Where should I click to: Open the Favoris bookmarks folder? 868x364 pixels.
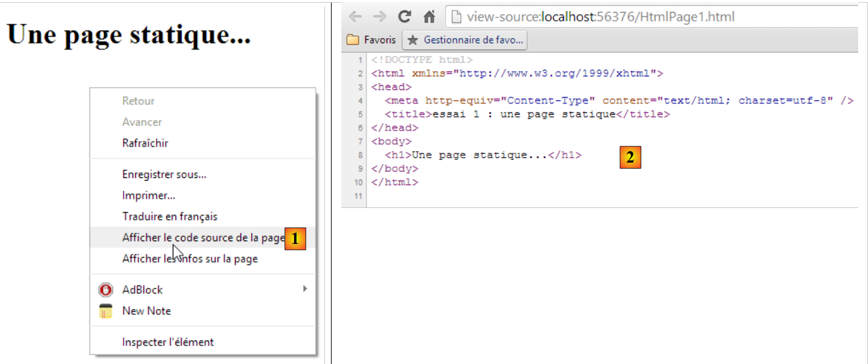(x=372, y=40)
